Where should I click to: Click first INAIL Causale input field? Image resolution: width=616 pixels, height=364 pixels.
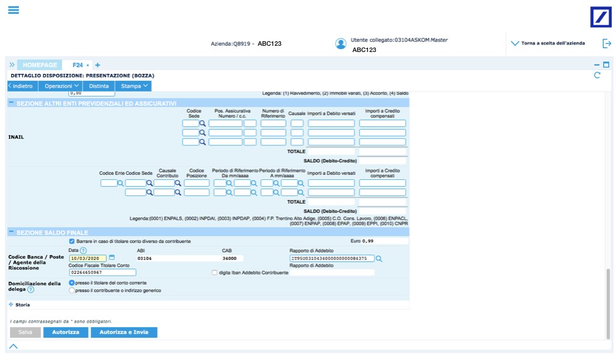tap(297, 123)
